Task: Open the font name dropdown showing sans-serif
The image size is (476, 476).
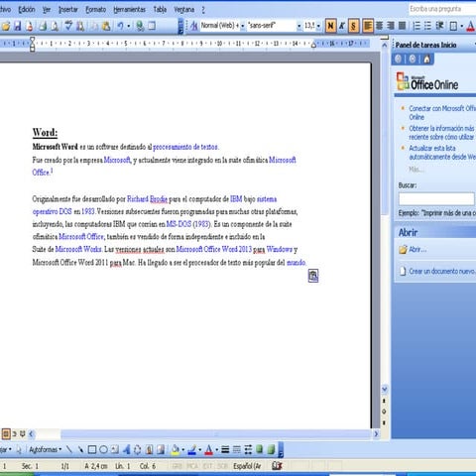Action: point(298,26)
